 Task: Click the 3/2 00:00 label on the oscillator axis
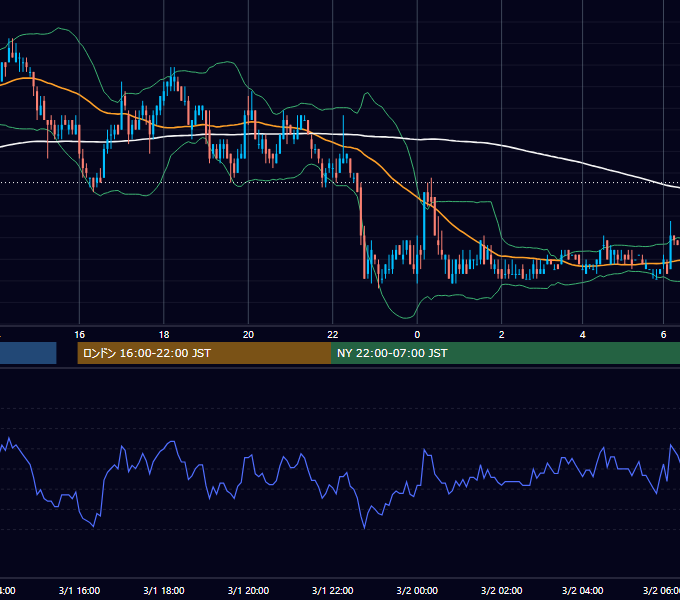(417, 590)
